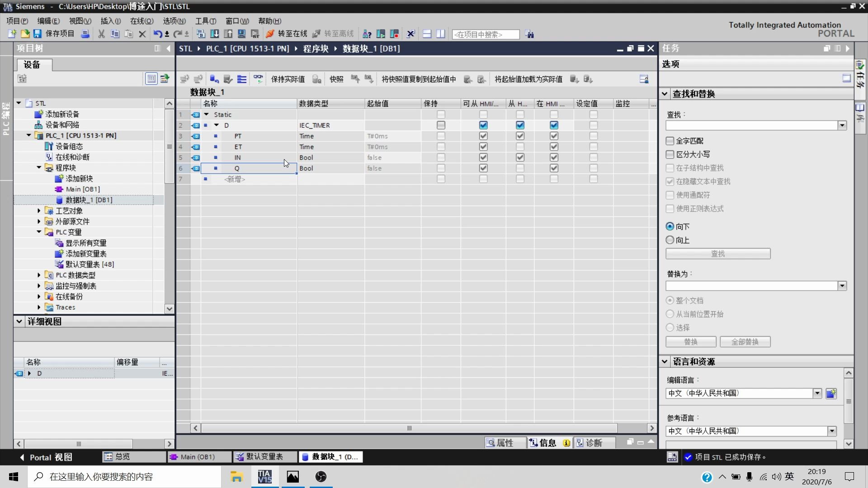Click the binoculars search icon
868x488 pixels.
[x=529, y=34]
